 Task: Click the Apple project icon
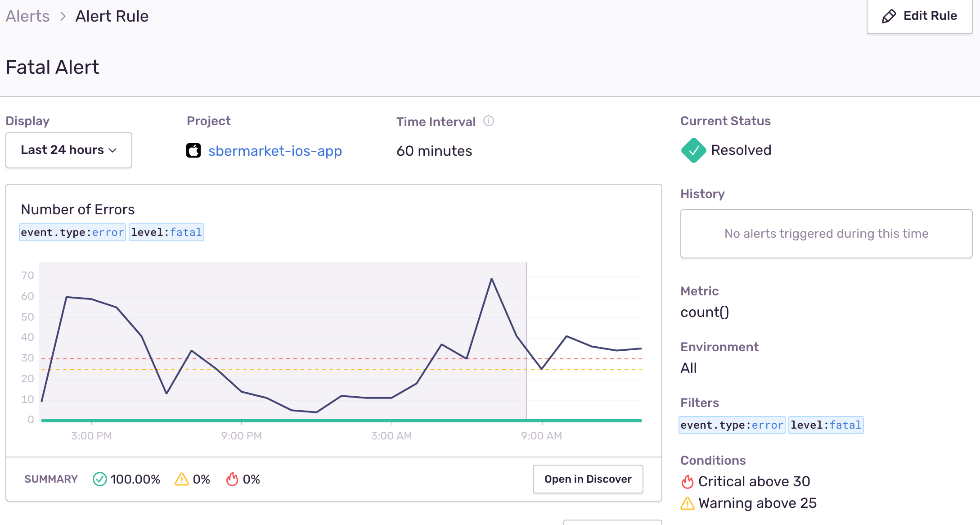pyautogui.click(x=193, y=150)
